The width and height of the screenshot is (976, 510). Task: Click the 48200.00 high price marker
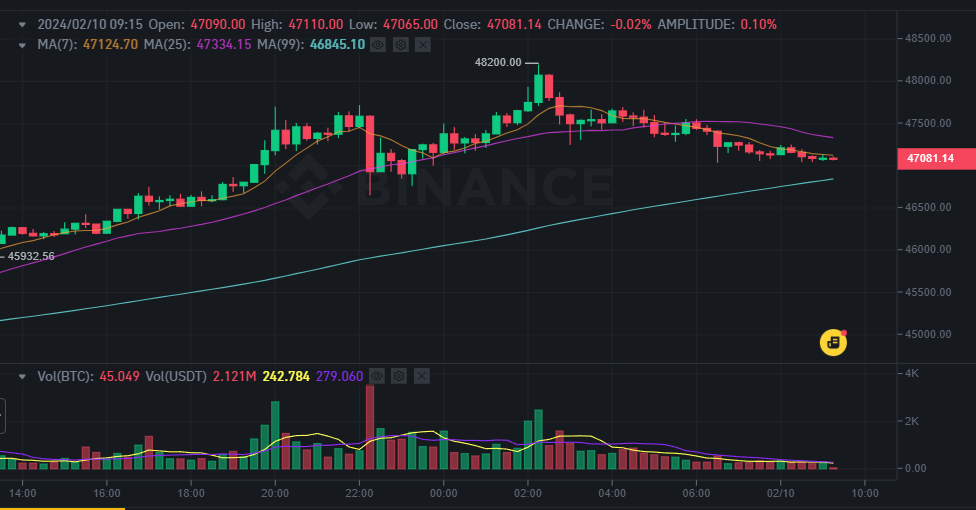497,62
